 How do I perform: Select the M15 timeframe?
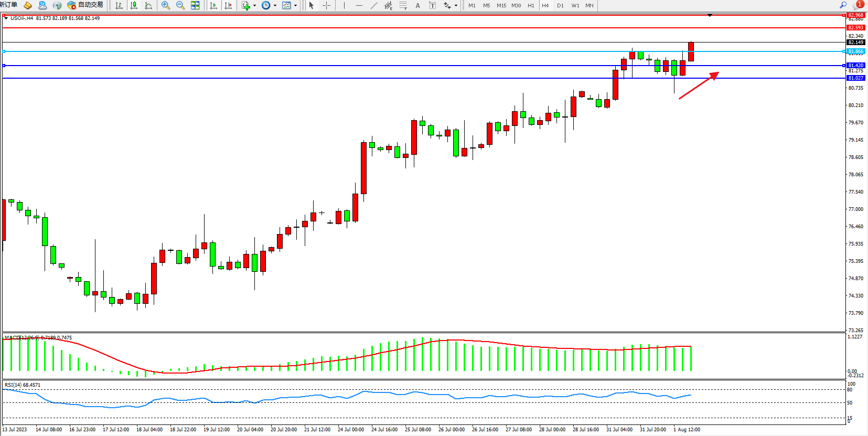click(x=501, y=5)
